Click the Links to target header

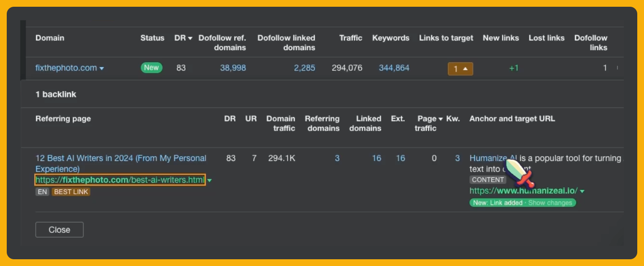tap(446, 38)
